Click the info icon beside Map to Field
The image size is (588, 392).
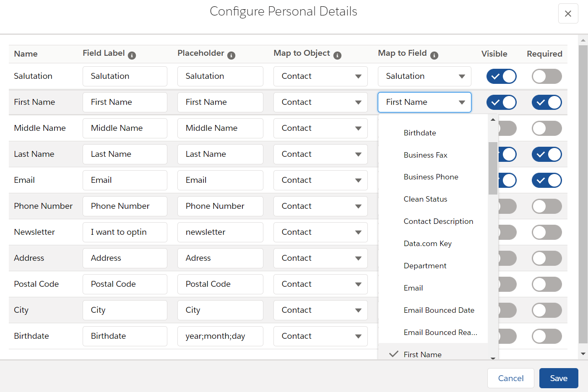pos(434,55)
